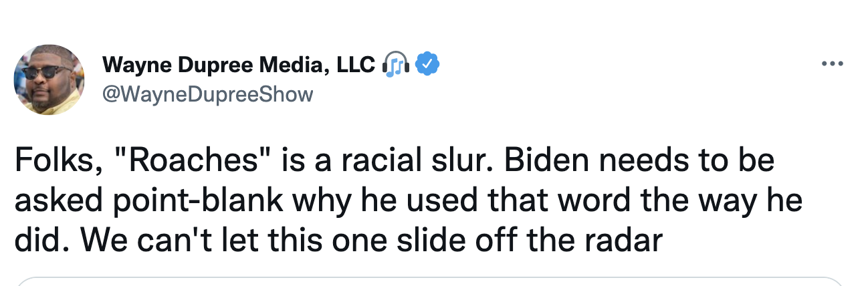
Task: Open Wayne Dupree's profile avatar photo
Action: 49,80
